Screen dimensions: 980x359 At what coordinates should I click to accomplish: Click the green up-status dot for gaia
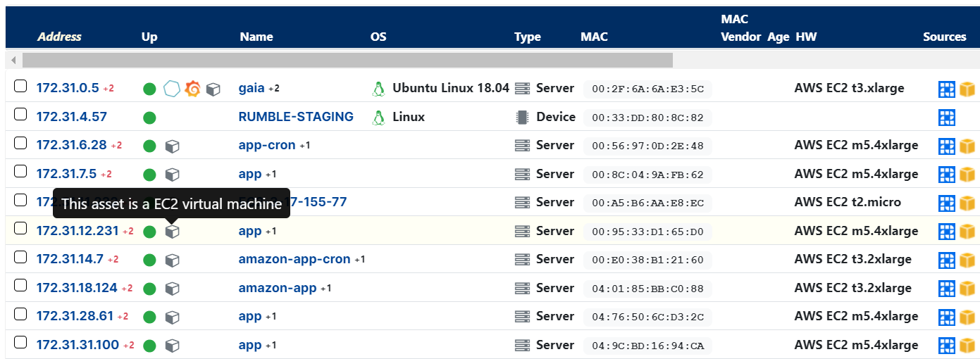click(x=149, y=89)
